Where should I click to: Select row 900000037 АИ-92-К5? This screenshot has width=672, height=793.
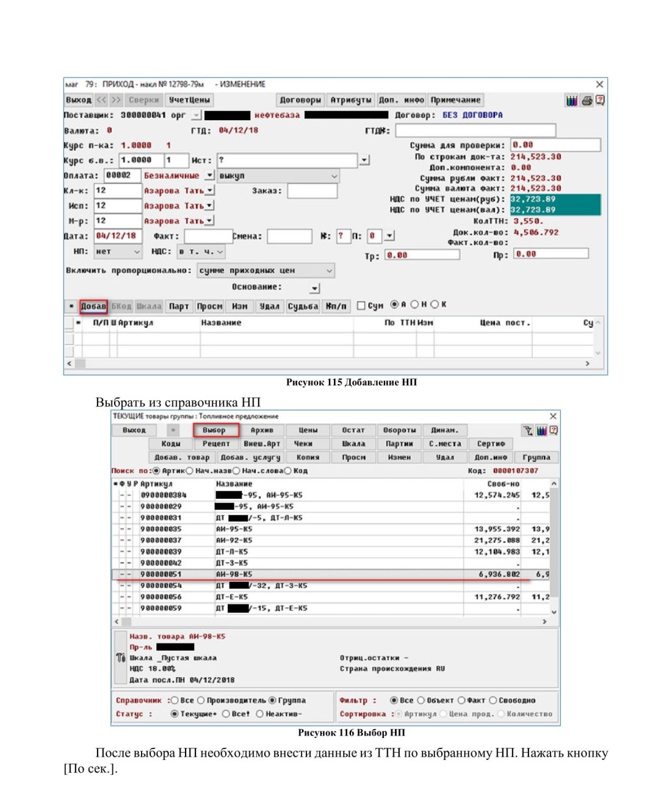[x=331, y=540]
